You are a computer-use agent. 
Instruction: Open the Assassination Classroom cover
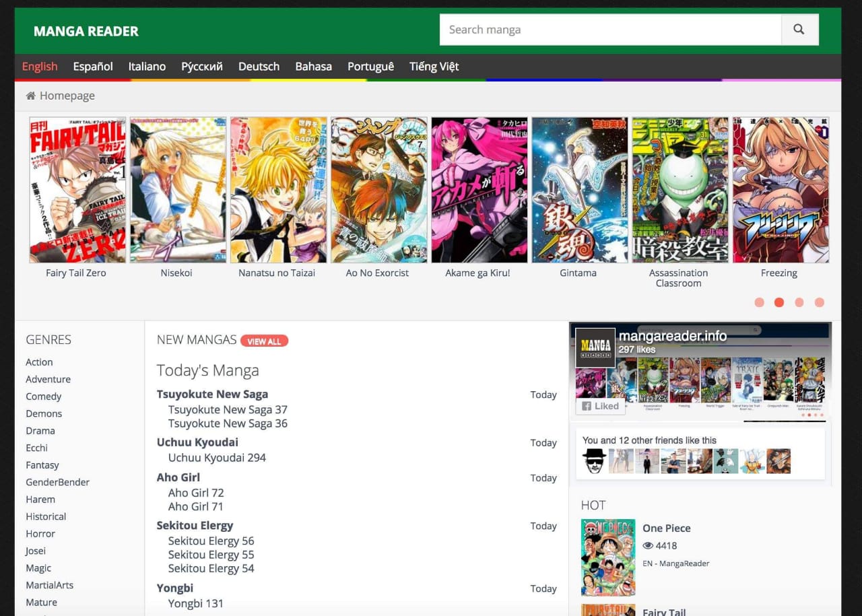point(679,190)
